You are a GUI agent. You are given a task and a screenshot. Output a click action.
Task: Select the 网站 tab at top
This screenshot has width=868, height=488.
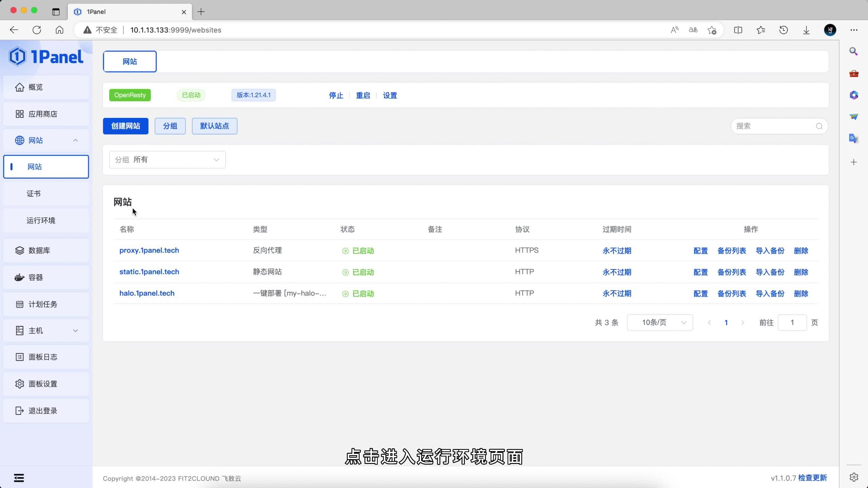(x=130, y=61)
